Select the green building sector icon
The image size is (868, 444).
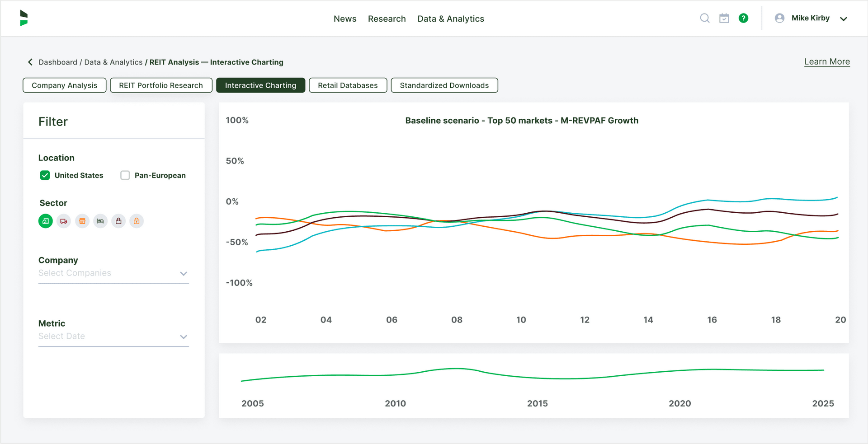(45, 221)
